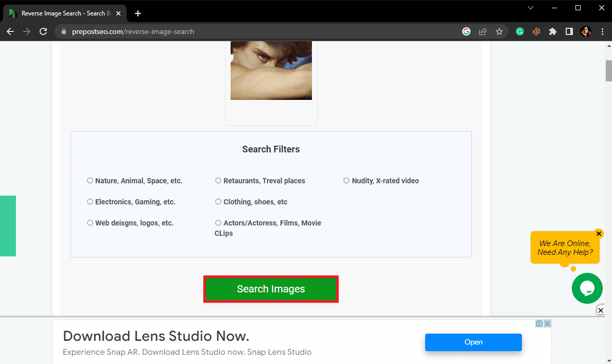612x364 pixels.
Task: Select Clothing, shoes filter
Action: [218, 201]
